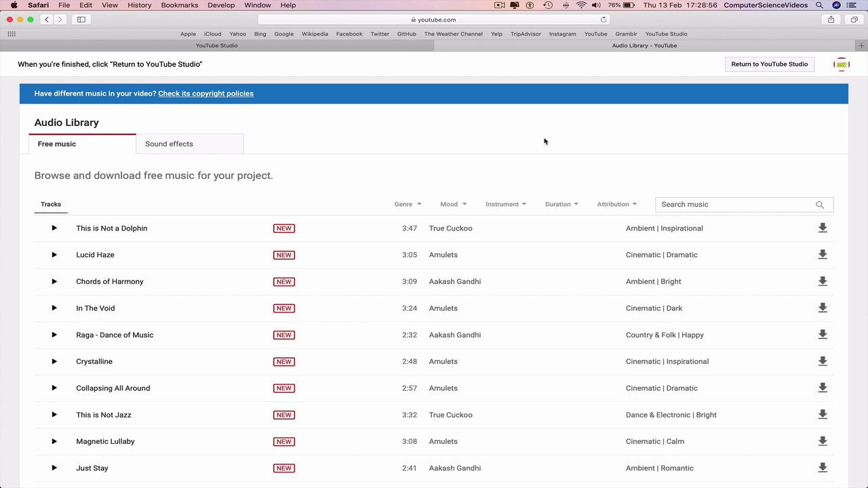Click Return to YouTube Studio button
This screenshot has height=488, width=868.
pyautogui.click(x=770, y=64)
